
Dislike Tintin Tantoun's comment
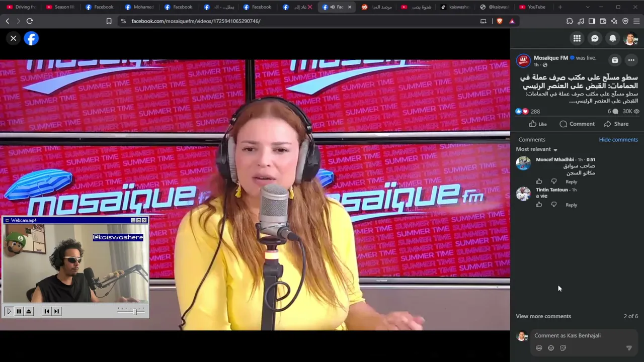tap(554, 205)
